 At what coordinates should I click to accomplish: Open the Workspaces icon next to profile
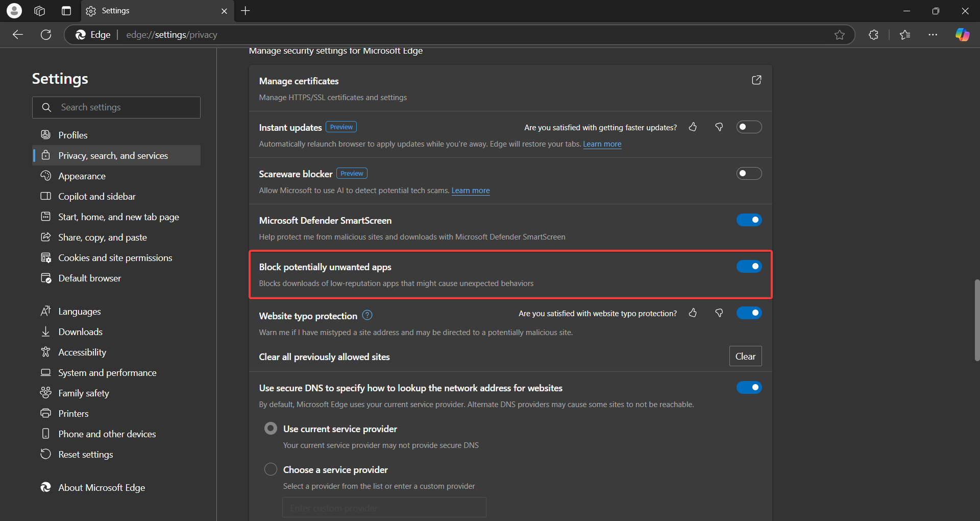39,10
